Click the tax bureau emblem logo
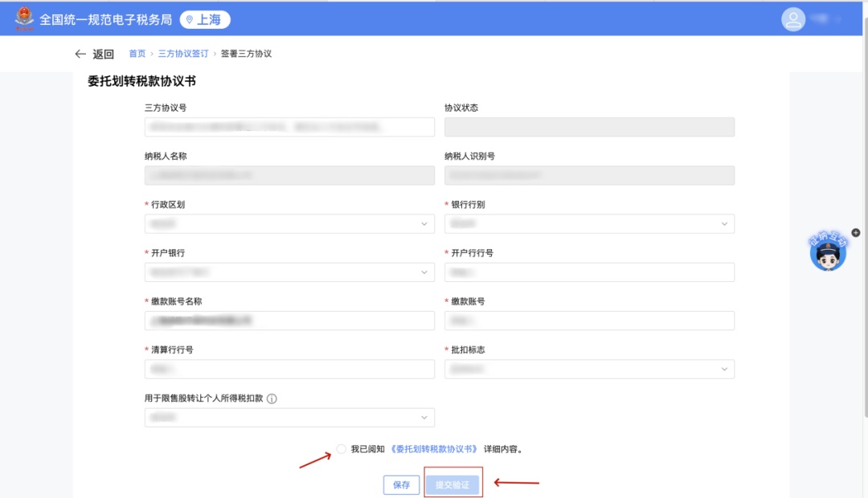This screenshot has width=868, height=498. click(24, 18)
